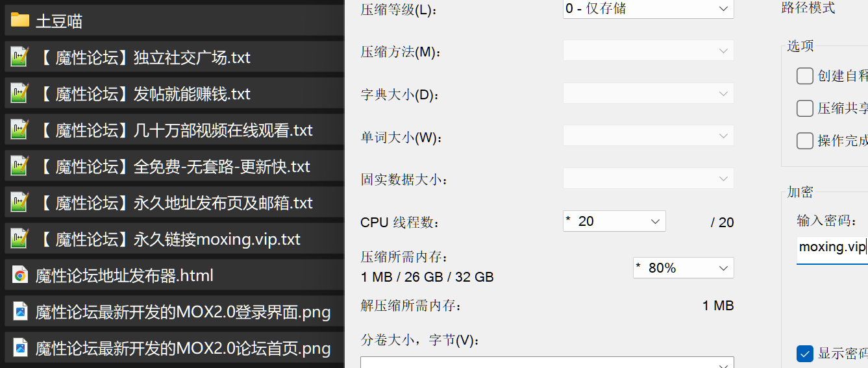Select the 独立社交广场.txt file icon
Image resolution: width=868 pixels, height=368 pixels.
pyautogui.click(x=20, y=57)
